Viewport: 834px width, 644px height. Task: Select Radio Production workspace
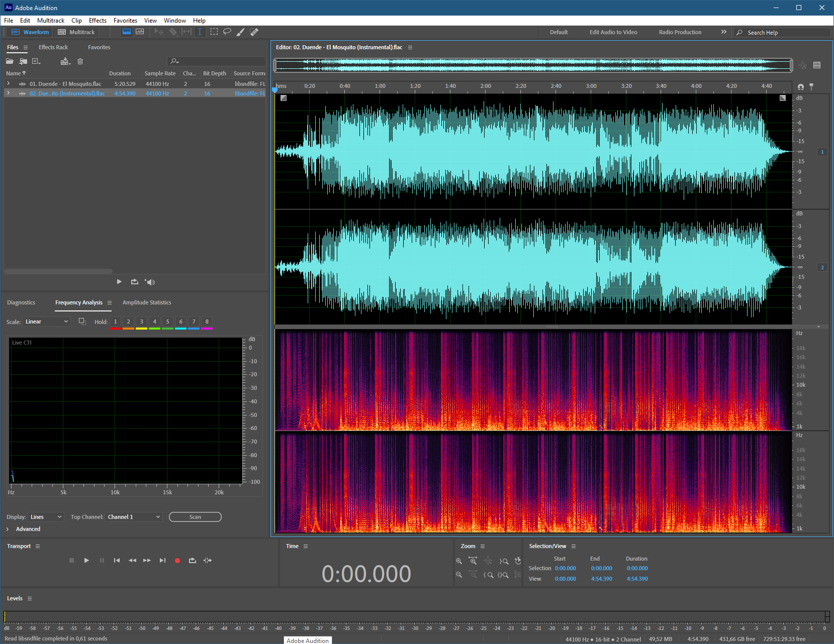pyautogui.click(x=680, y=32)
